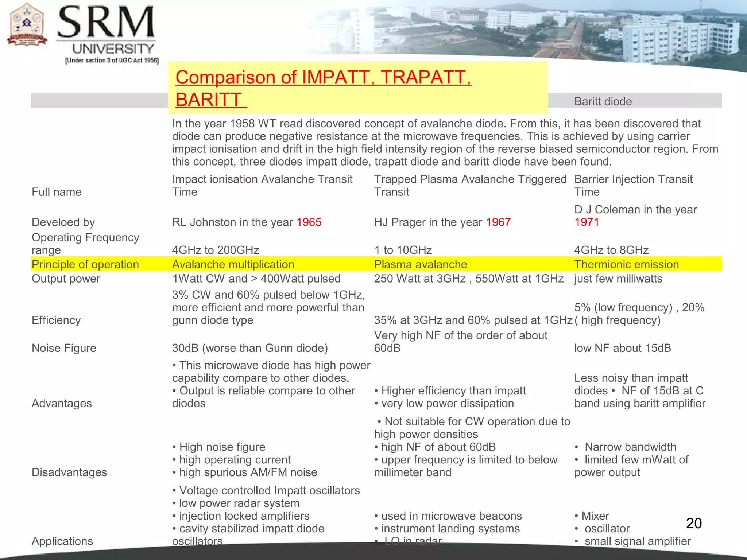This screenshot has height=560, width=747.
Task: Click 'Impact ionisation Avalanche Transit Time' cell
Action: [262, 186]
